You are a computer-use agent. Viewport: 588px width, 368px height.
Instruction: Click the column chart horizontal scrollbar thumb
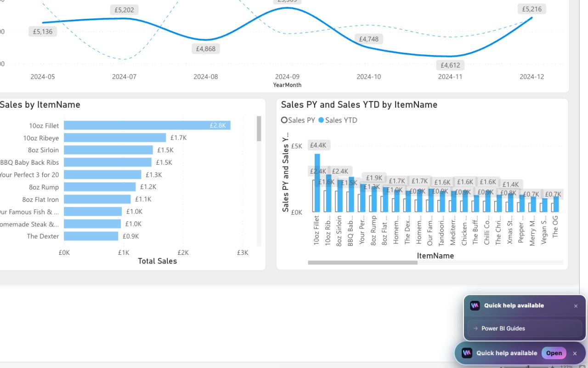tap(362, 263)
